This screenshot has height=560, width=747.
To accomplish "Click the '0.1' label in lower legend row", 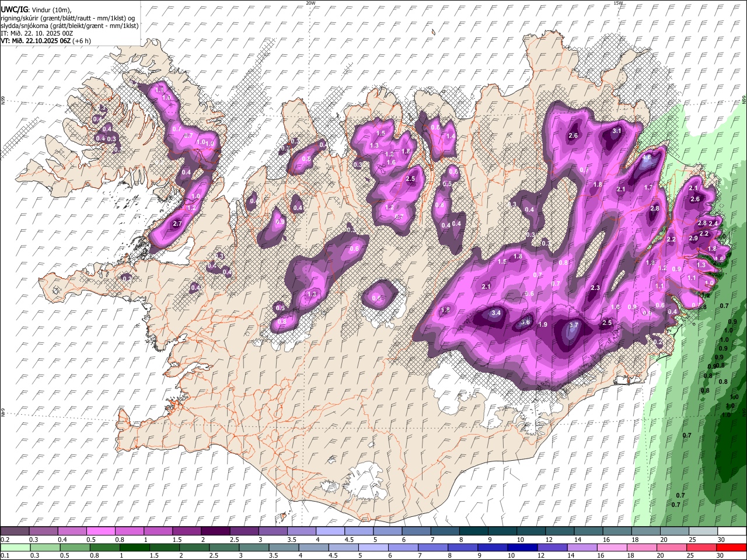I will 5,556.
